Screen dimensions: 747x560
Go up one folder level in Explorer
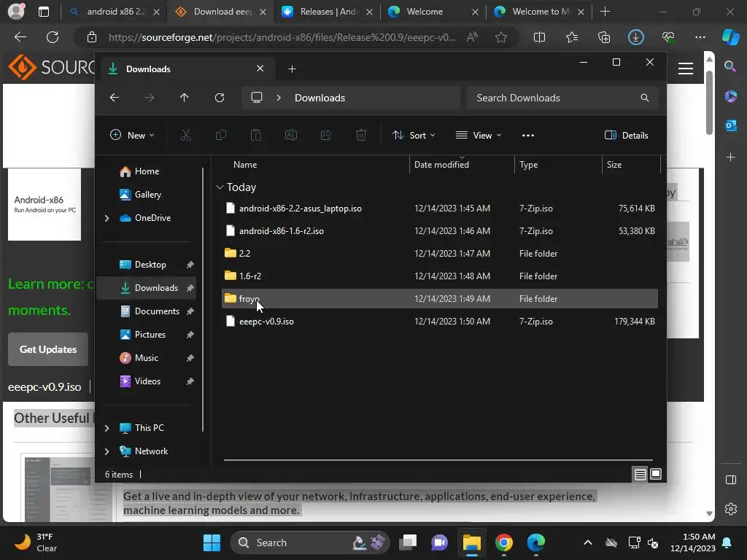[185, 98]
